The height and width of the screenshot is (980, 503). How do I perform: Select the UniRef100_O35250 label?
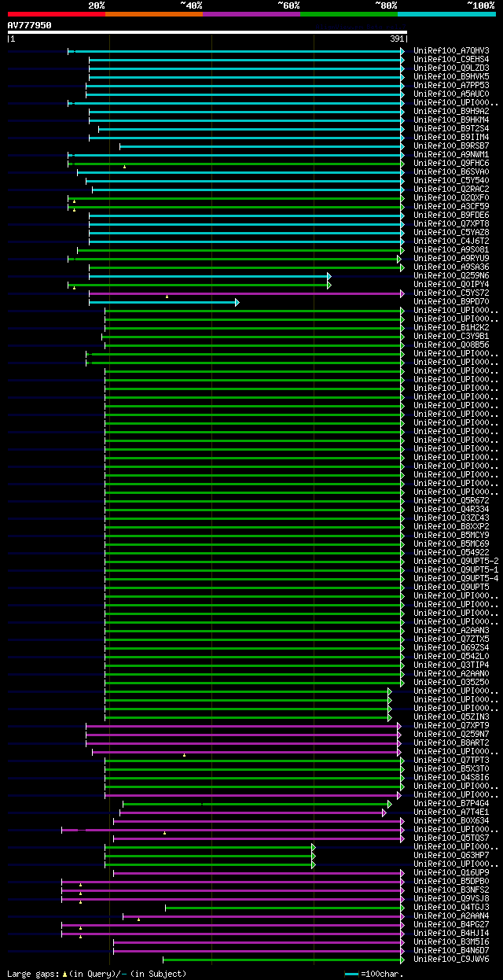(x=451, y=682)
